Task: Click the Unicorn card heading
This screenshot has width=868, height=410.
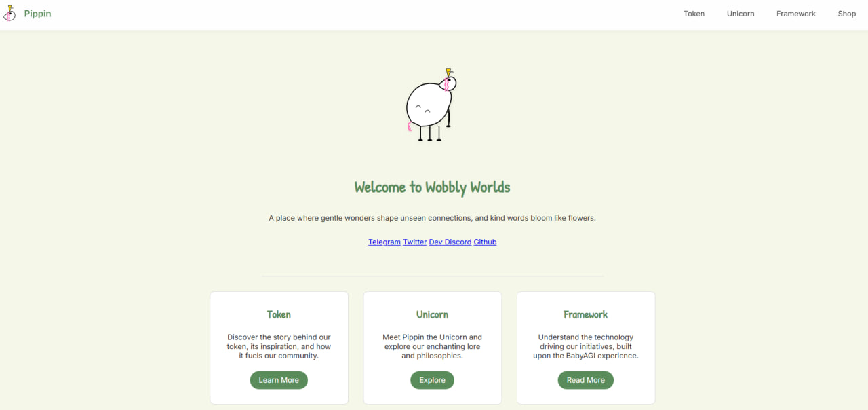Action: (432, 314)
